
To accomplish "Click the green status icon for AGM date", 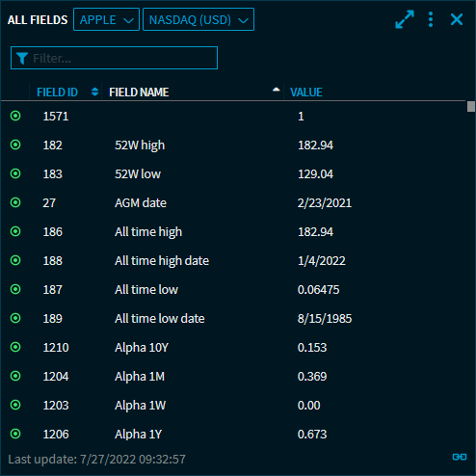I will coord(15,202).
